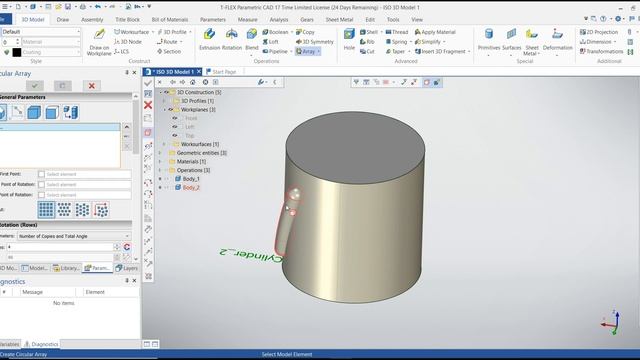
Task: Toggle visibility eye of Left workplane
Action: coord(175,127)
